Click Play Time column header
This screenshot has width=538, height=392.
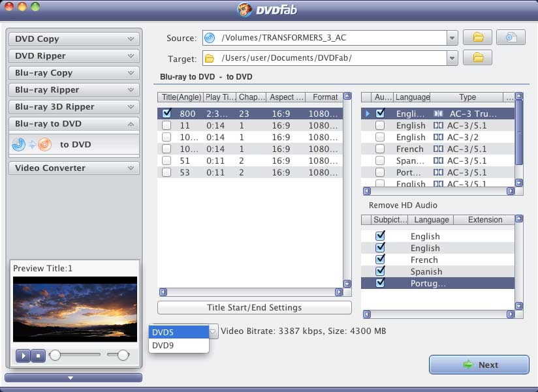point(220,97)
